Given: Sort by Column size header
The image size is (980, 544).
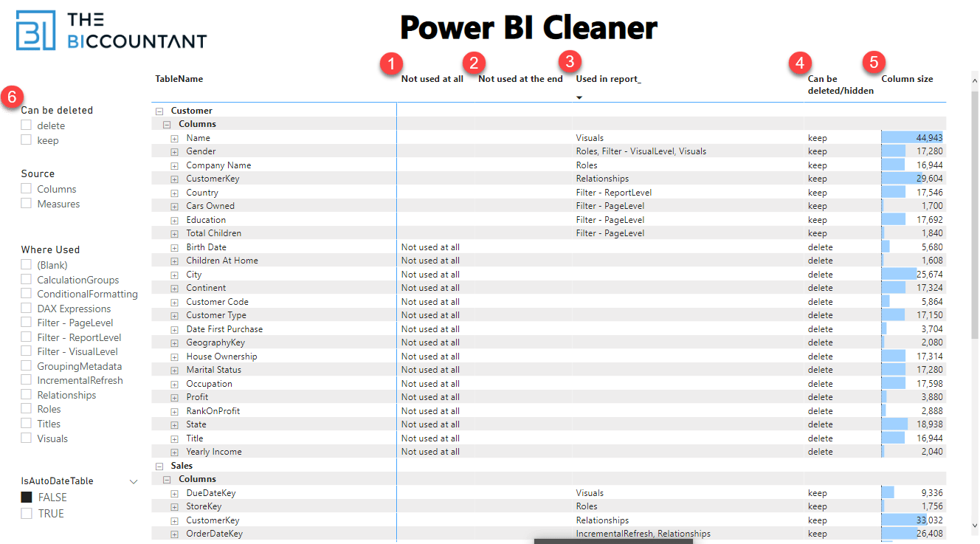Looking at the screenshot, I should [x=907, y=79].
